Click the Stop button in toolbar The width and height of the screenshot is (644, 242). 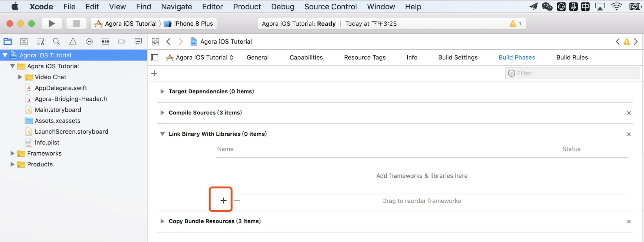(x=76, y=23)
